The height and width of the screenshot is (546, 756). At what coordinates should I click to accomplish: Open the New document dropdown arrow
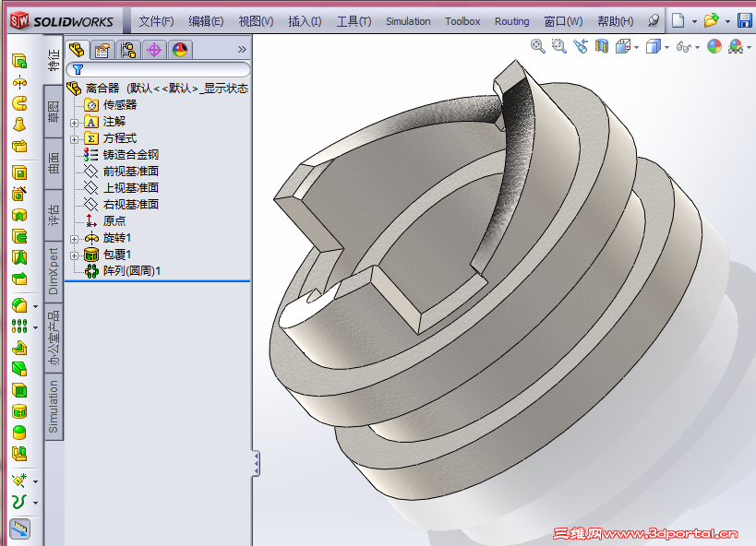click(694, 22)
